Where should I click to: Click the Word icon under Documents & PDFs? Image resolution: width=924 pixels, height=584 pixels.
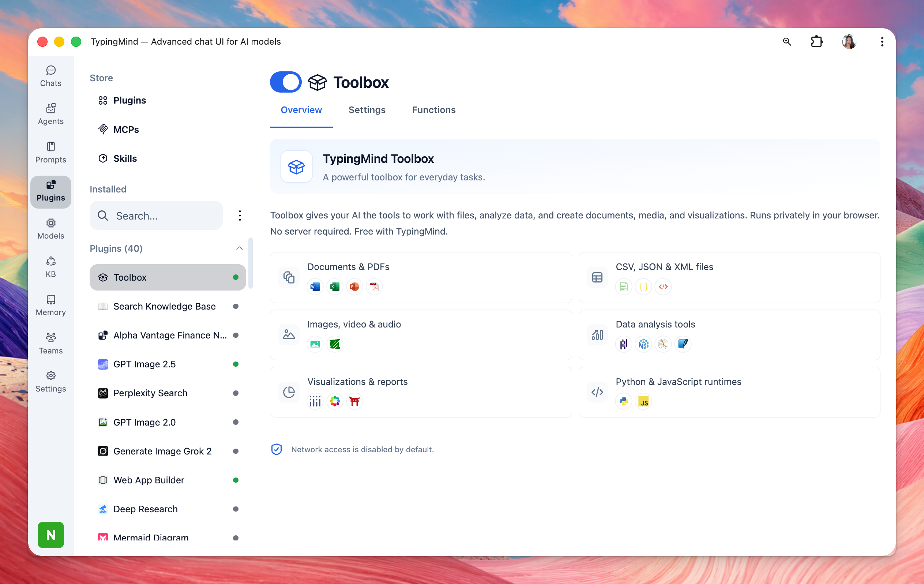(x=315, y=287)
